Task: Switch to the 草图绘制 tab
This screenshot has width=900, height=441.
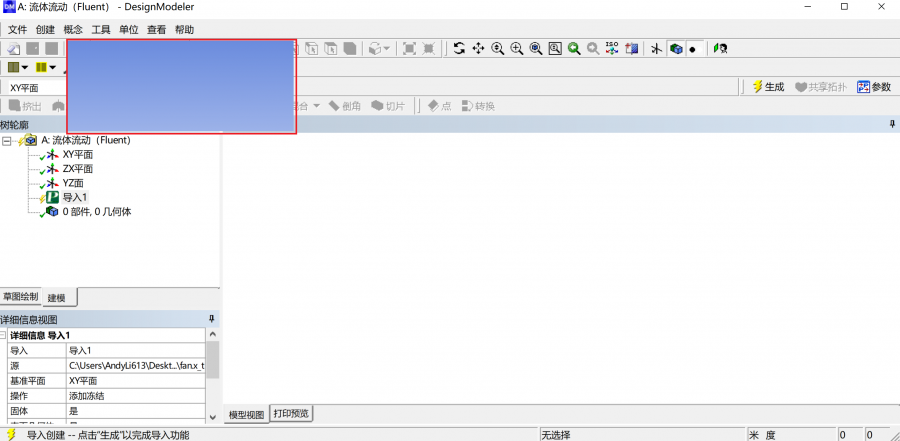Action: point(21,297)
